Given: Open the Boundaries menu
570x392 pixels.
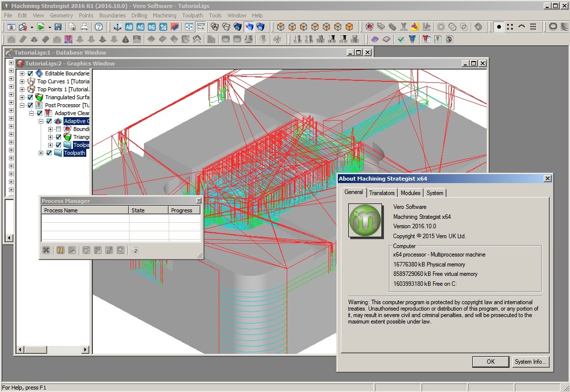Looking at the screenshot, I should [112, 15].
